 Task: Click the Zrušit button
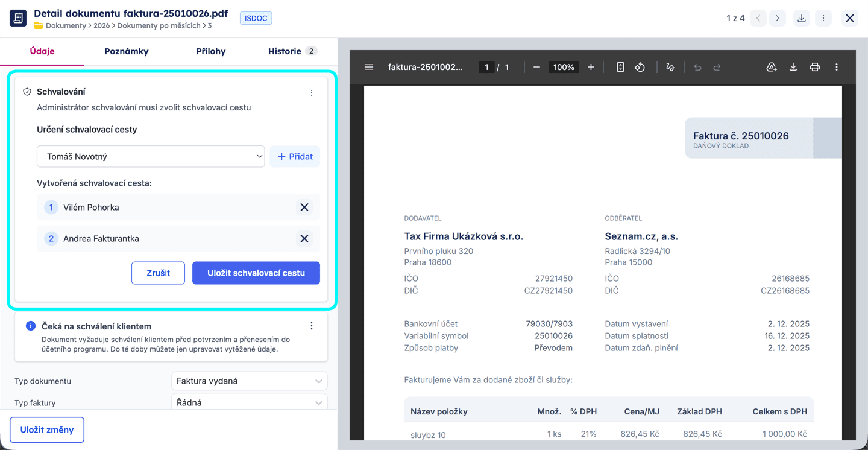pos(158,273)
